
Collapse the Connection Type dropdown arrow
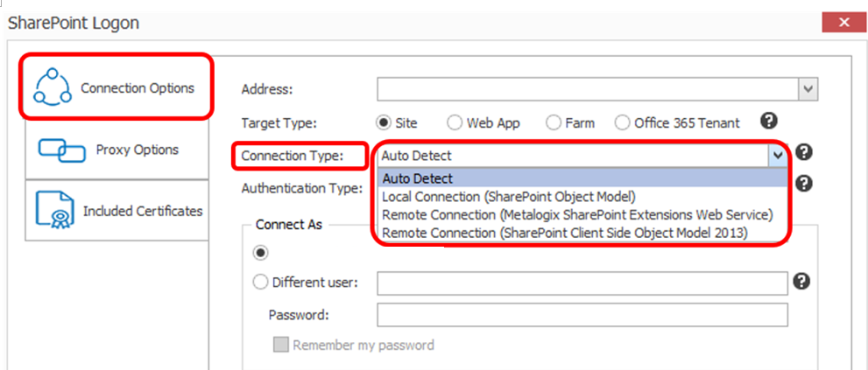coord(778,155)
